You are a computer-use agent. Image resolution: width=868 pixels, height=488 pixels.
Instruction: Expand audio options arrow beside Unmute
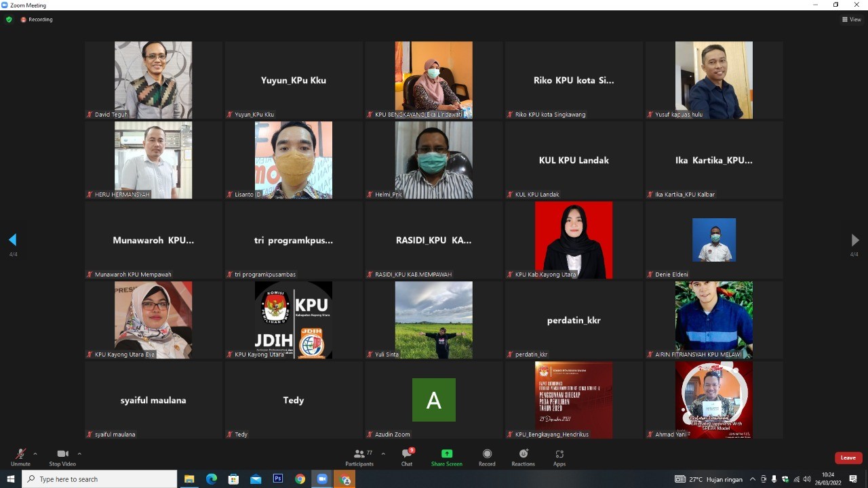35,453
